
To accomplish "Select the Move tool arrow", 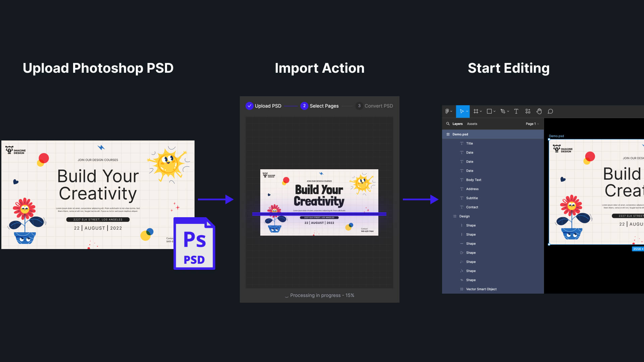I will point(462,111).
